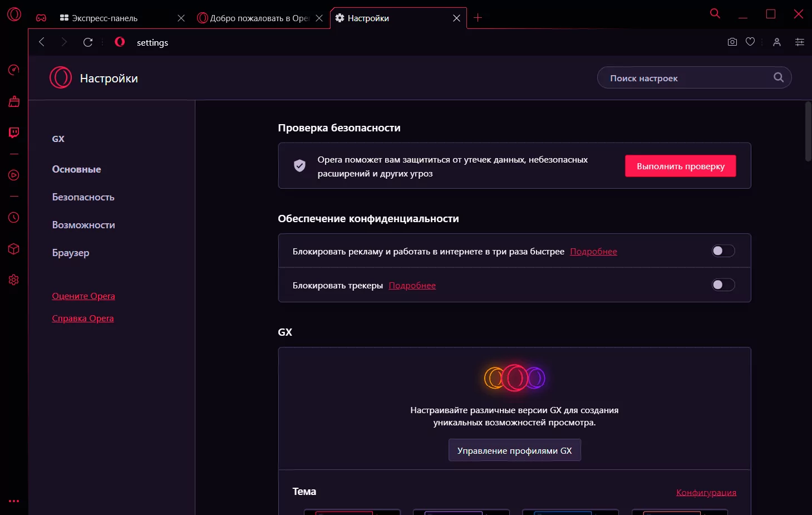812x515 pixels.
Task: Open the GX settings section
Action: [58, 139]
